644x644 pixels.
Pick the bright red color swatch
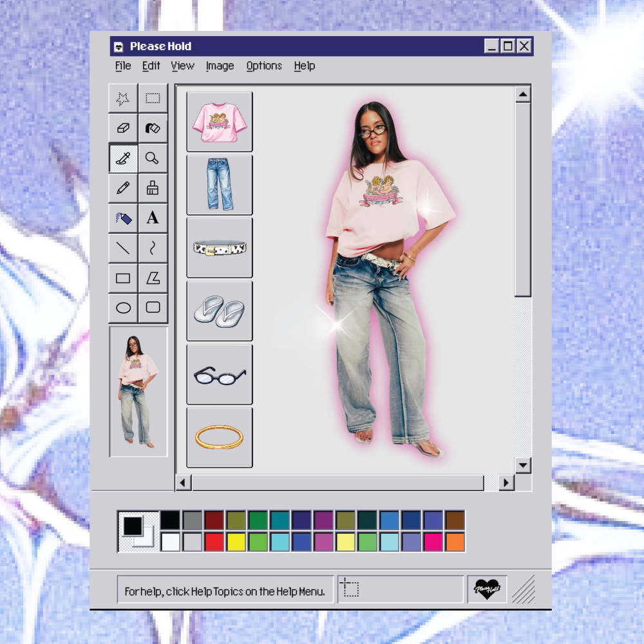214,542
